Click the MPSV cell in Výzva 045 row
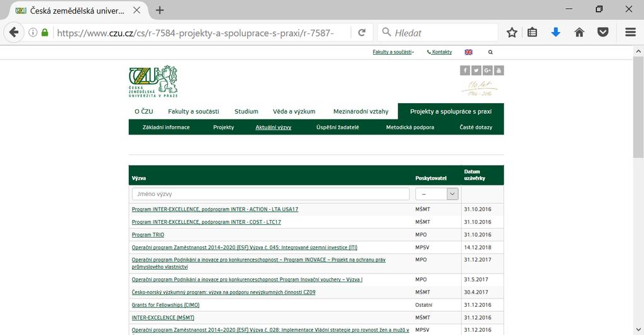 (x=422, y=248)
